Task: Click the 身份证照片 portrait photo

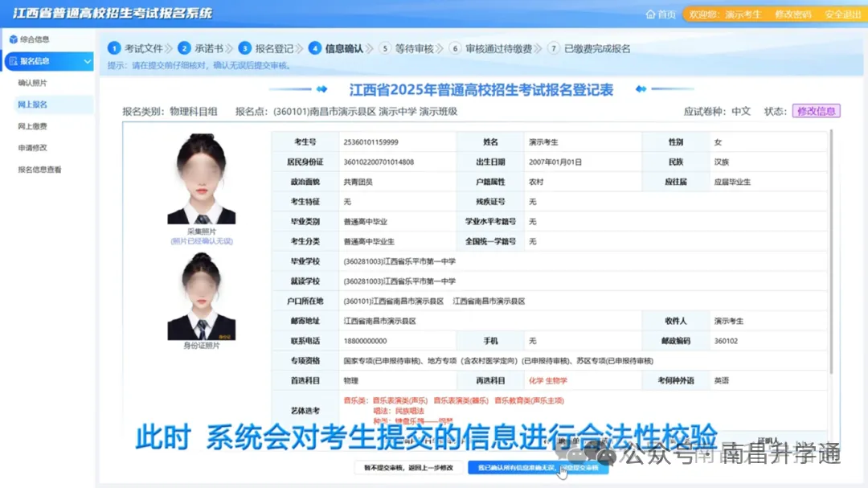Action: click(202, 296)
